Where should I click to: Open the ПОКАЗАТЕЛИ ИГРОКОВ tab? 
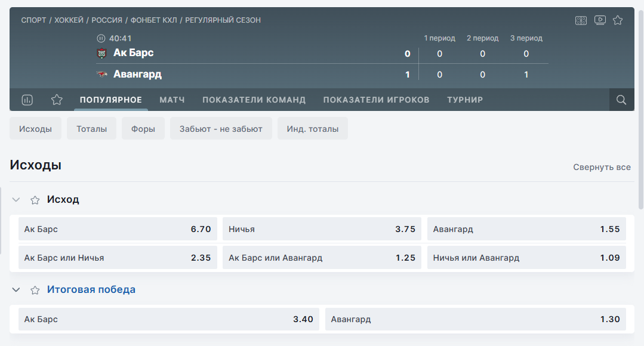click(x=376, y=100)
